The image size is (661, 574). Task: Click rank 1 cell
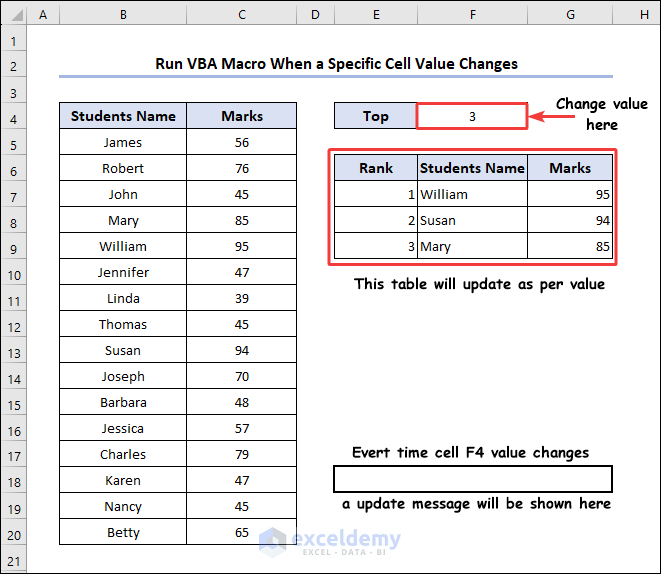click(x=376, y=194)
